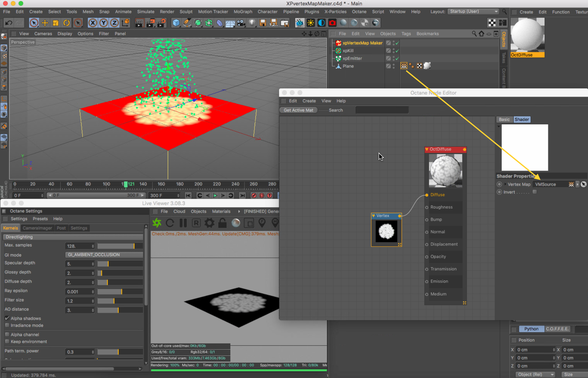Click the Python button

[531, 329]
